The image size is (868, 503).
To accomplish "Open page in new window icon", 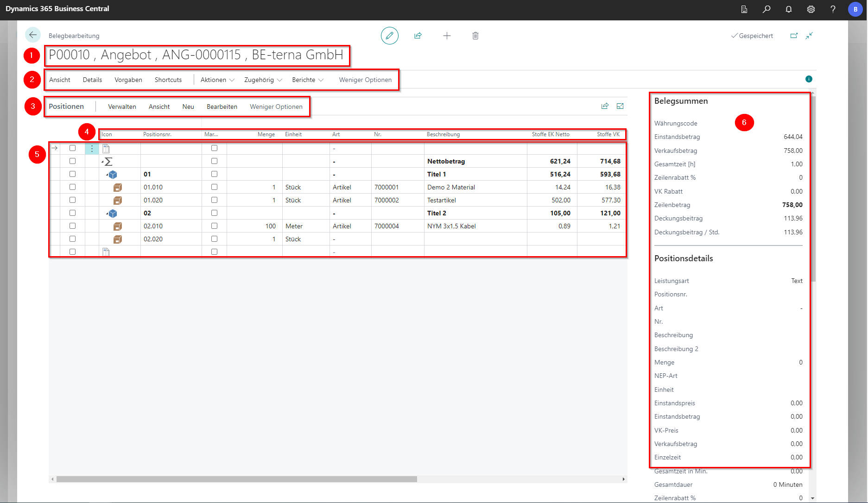I will [794, 36].
